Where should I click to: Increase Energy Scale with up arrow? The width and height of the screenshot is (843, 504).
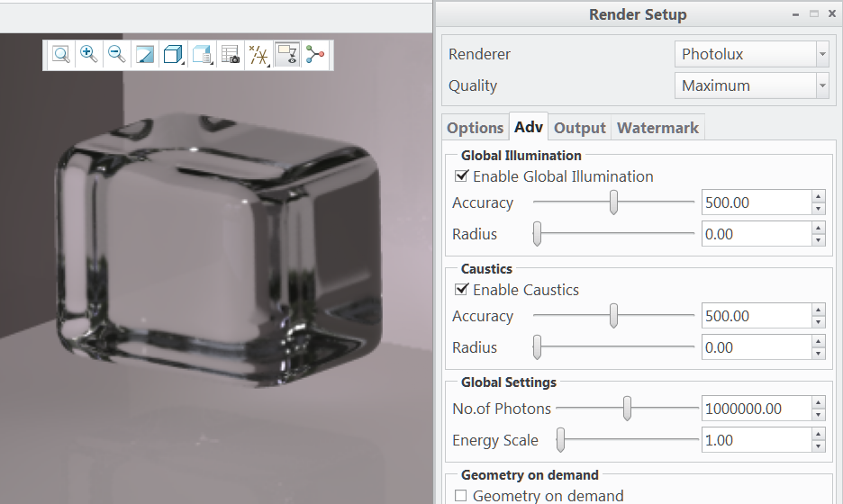click(x=819, y=434)
